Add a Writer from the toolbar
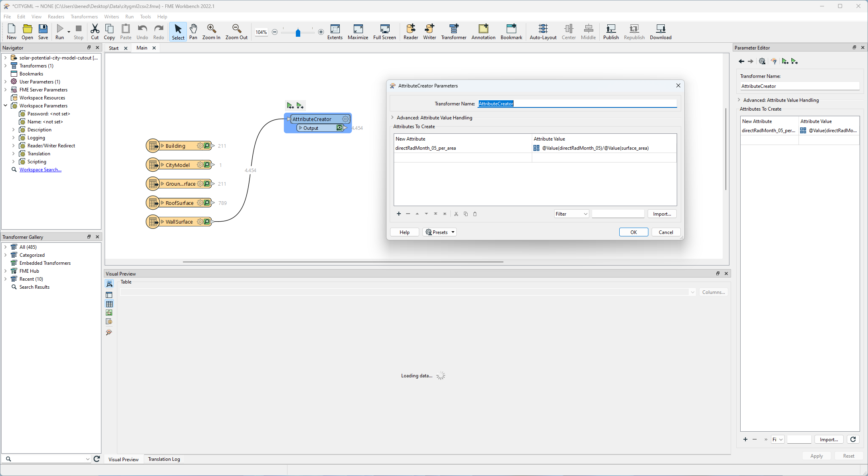Screen dimensions: 868x476 (430, 32)
